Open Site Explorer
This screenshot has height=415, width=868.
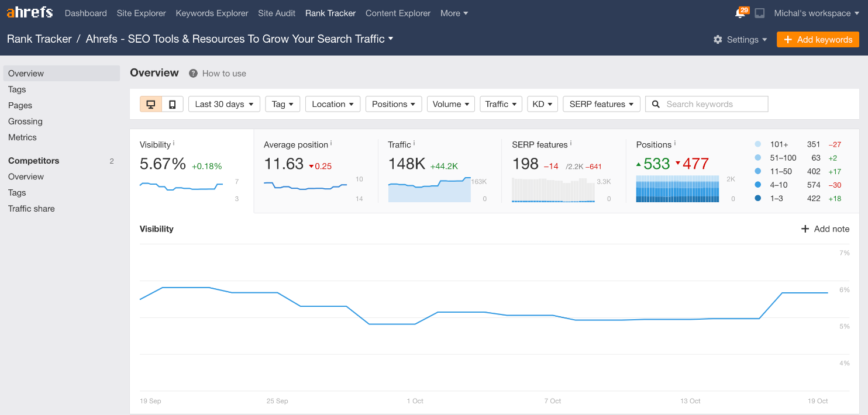(142, 13)
